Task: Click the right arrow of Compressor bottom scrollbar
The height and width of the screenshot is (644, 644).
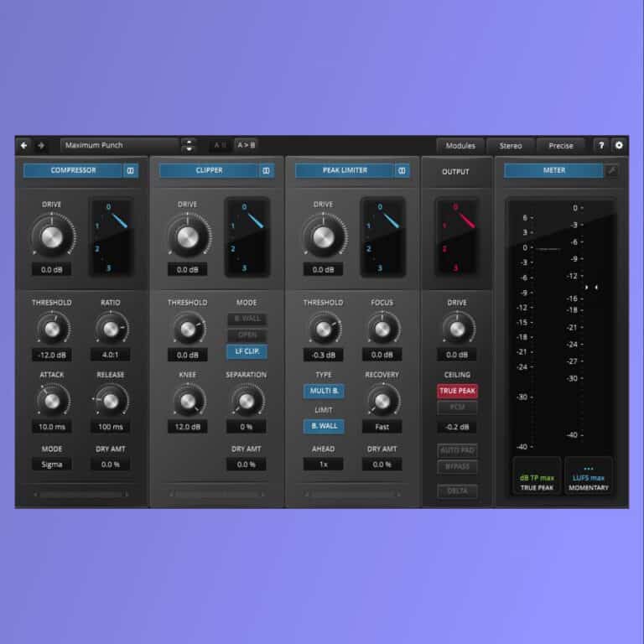Action: pos(127,495)
